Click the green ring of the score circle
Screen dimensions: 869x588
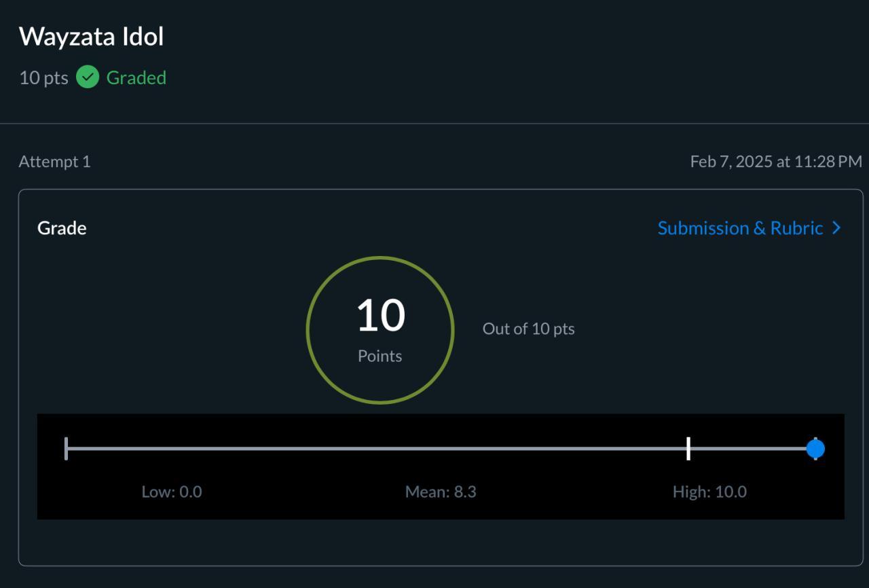308,330
